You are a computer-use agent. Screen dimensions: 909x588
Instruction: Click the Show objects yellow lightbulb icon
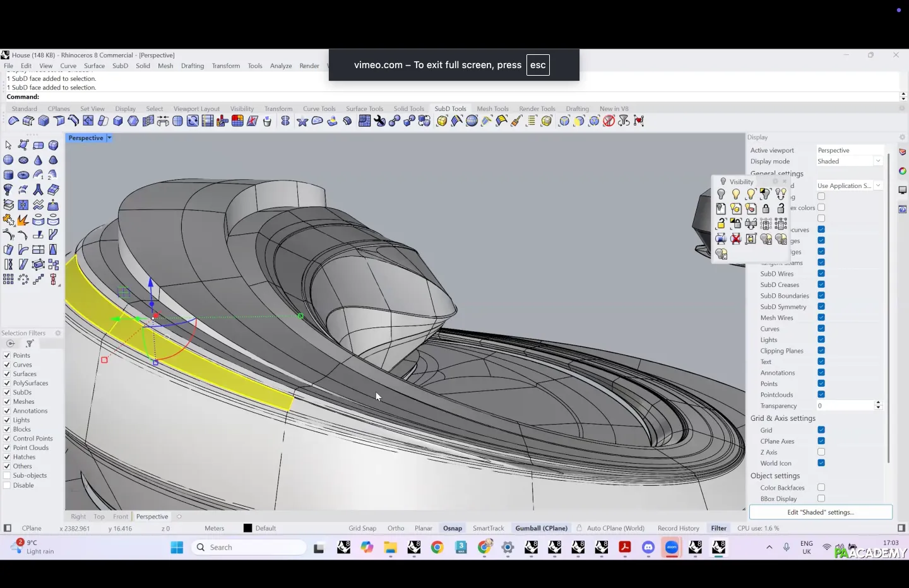coord(736,194)
